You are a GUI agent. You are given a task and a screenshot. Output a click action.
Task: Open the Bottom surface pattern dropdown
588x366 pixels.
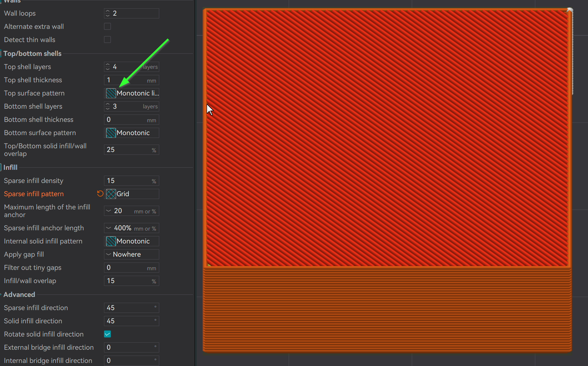pyautogui.click(x=132, y=133)
